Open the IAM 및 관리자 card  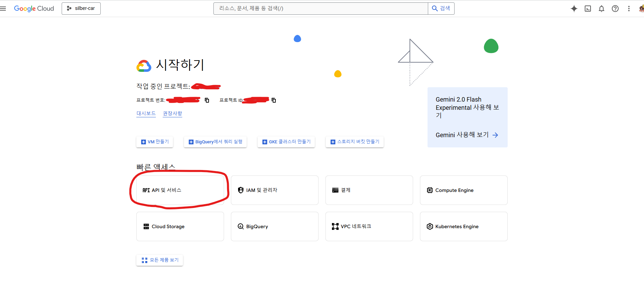pyautogui.click(x=275, y=190)
